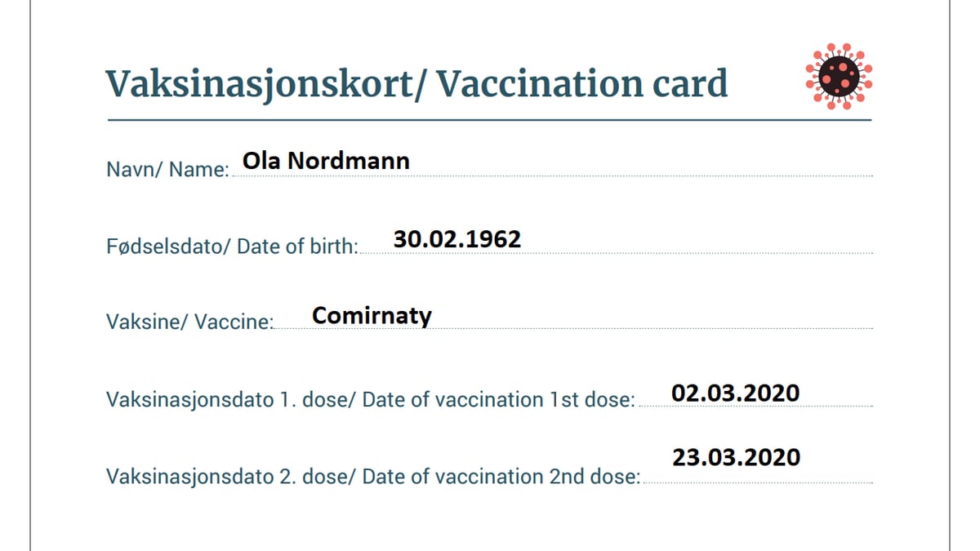This screenshot has width=980, height=551.
Task: Click the name value "Ola Nordmann"
Action: pos(326,161)
